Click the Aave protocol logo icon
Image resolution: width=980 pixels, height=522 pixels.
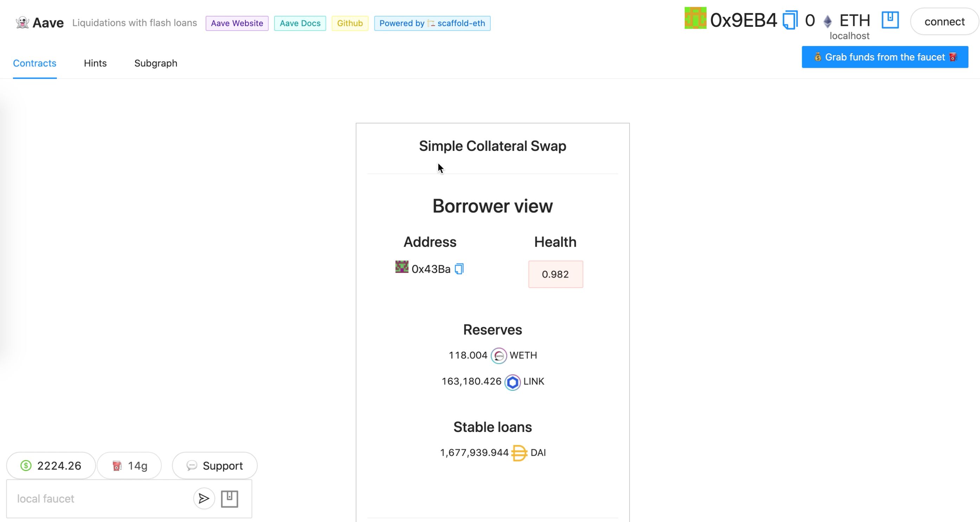point(21,23)
